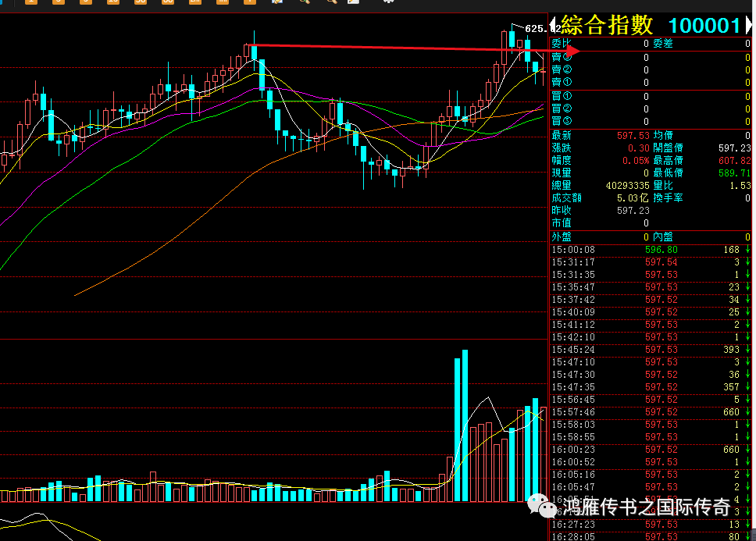Select the 16:05:16 tick row

coord(651,475)
